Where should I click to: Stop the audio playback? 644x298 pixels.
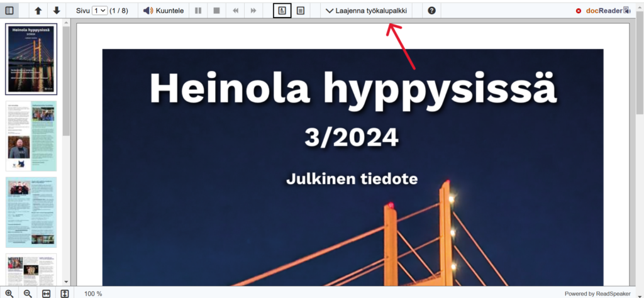(x=216, y=11)
